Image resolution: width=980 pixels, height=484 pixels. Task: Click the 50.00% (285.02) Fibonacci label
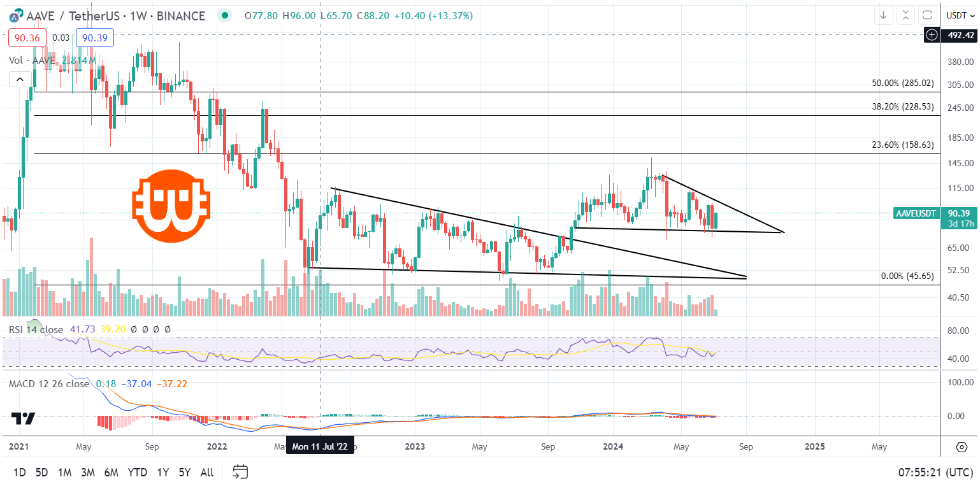902,83
